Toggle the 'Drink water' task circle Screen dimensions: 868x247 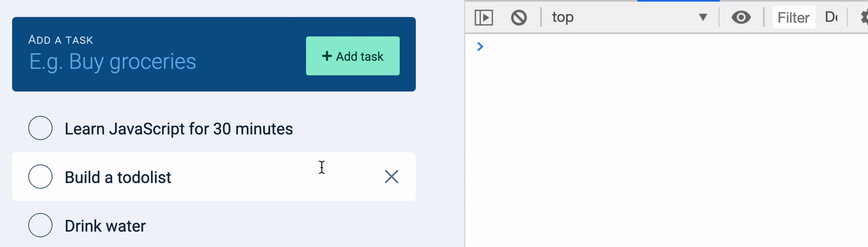[x=41, y=226]
